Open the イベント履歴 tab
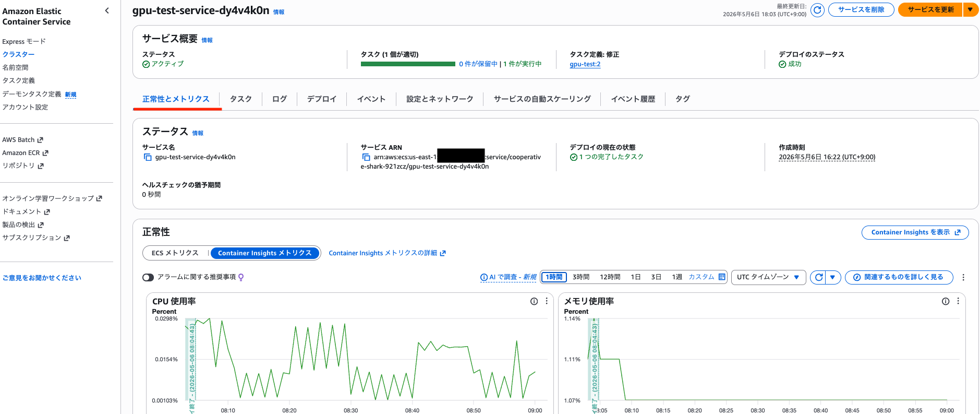 (x=633, y=99)
